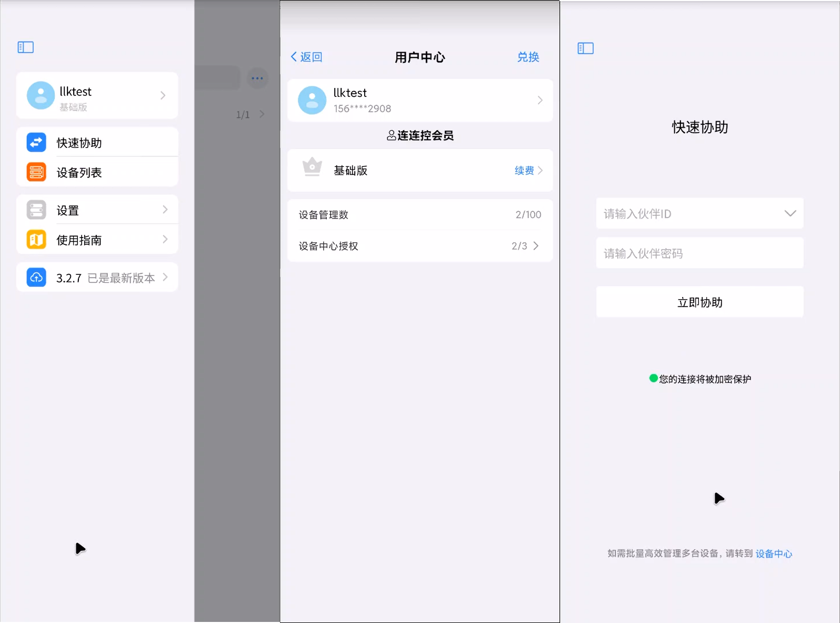Image resolution: width=840 pixels, height=623 pixels.
Task: Focus the 请输入伙伴ID field
Action: 699,213
